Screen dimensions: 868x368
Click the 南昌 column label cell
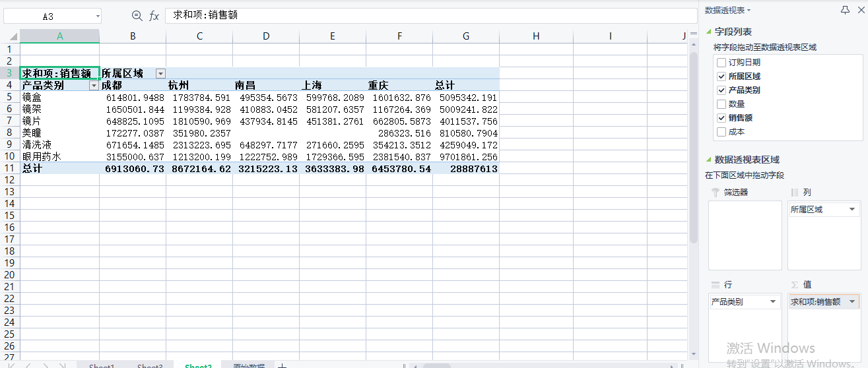pos(266,85)
